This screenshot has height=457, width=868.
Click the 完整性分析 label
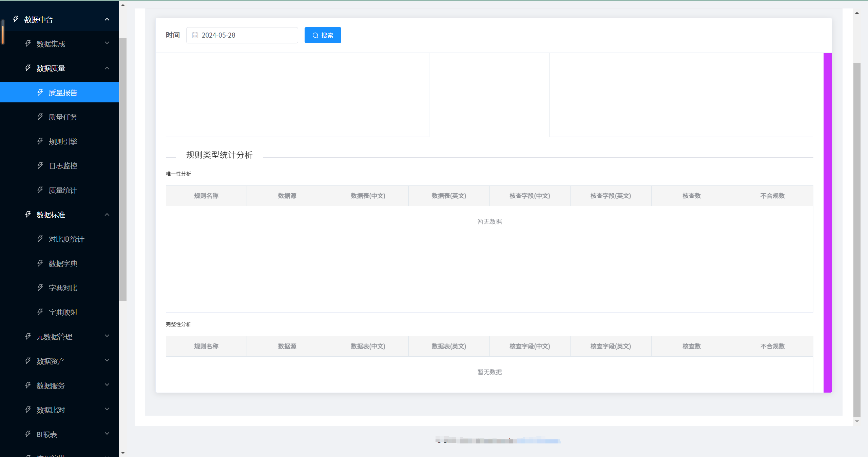178,324
